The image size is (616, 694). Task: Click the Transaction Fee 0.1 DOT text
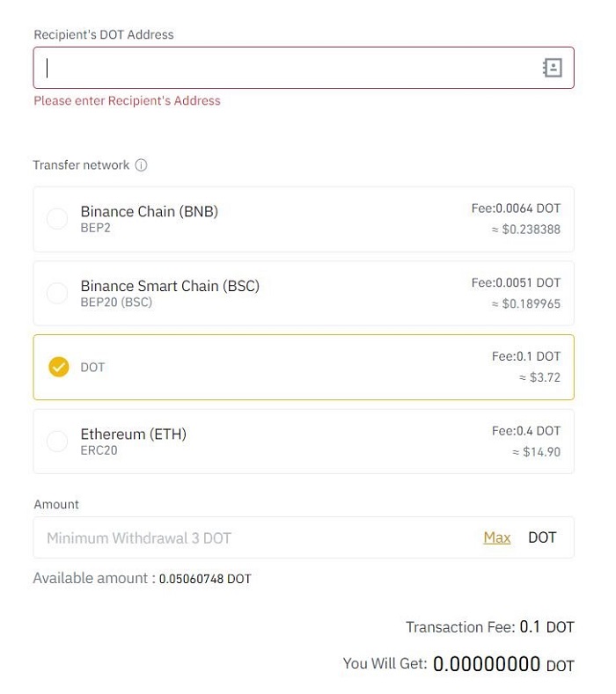tap(490, 627)
